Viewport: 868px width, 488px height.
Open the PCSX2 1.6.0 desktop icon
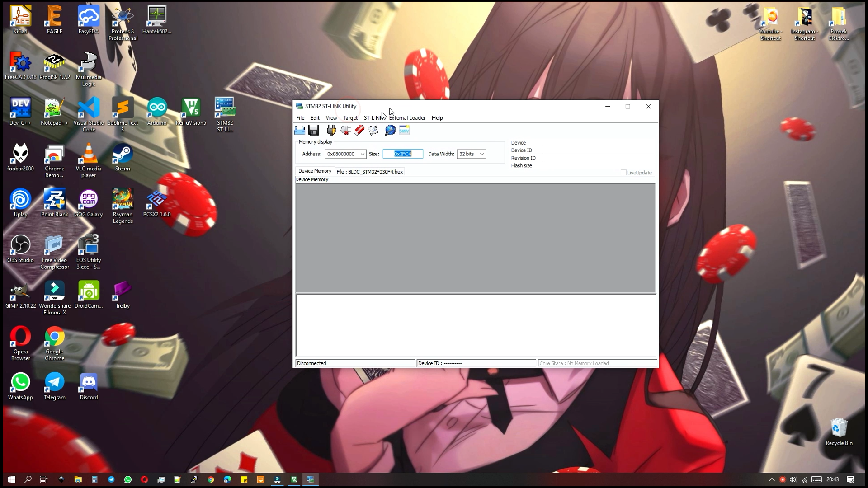[157, 203]
